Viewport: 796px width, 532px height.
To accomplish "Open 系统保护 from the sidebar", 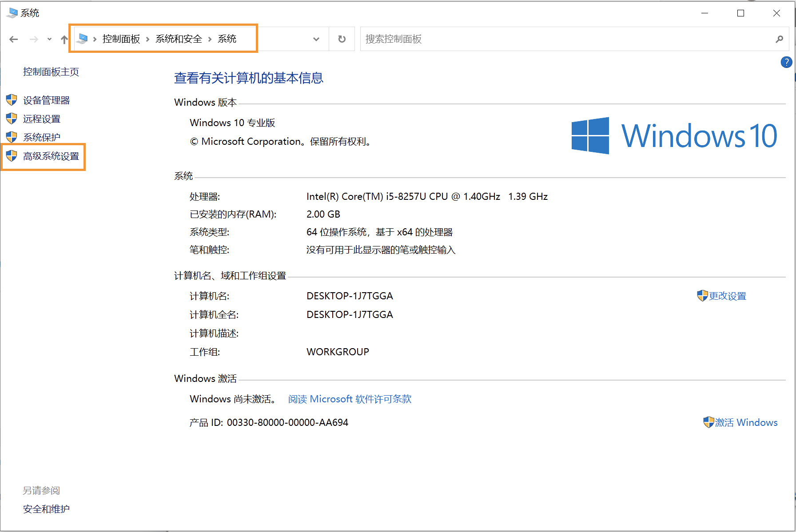I will point(42,138).
